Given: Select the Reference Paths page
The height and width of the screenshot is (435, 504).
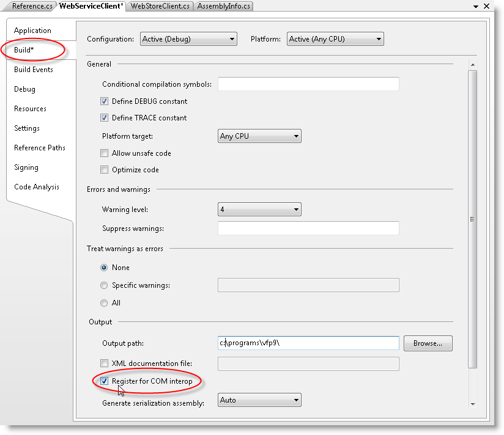Looking at the screenshot, I should click(39, 147).
